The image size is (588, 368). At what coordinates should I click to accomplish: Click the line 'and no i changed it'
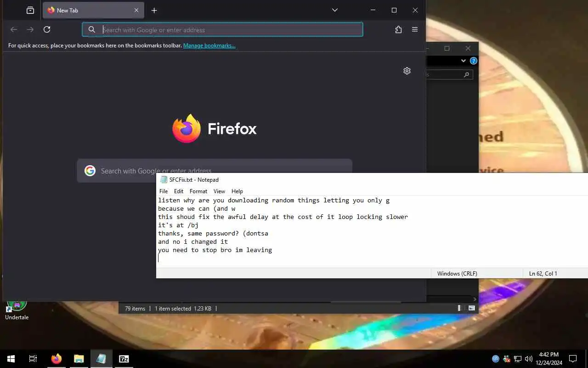[193, 241]
